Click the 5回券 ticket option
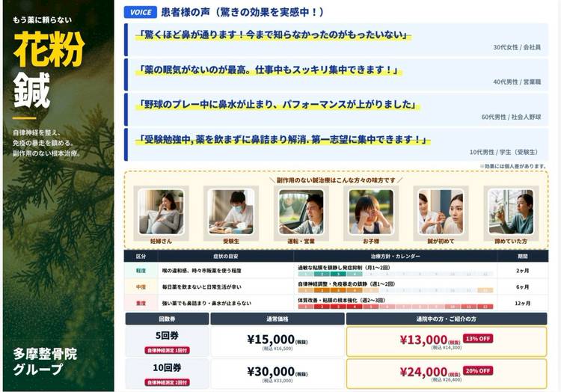 (166, 342)
